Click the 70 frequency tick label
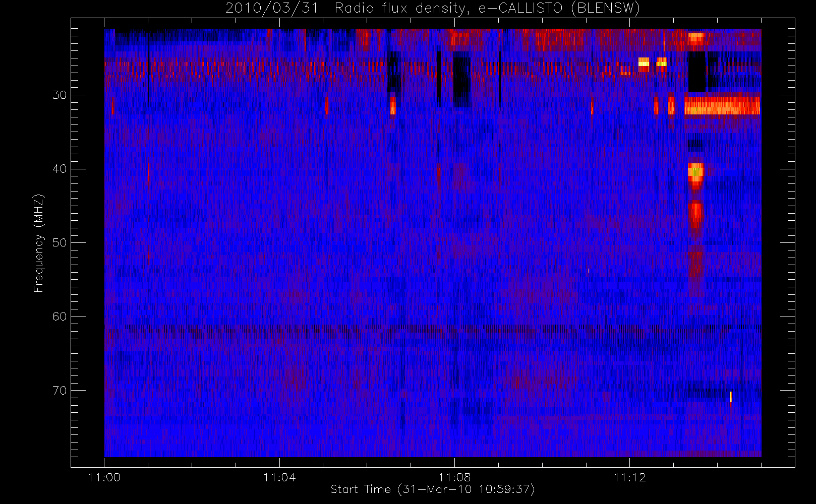The image size is (816, 504). [60, 391]
